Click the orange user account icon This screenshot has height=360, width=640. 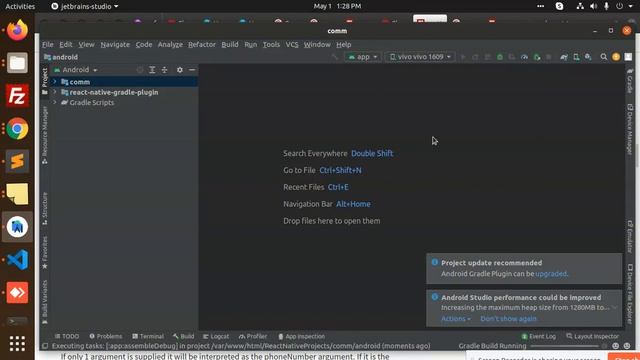pyautogui.click(x=616, y=57)
